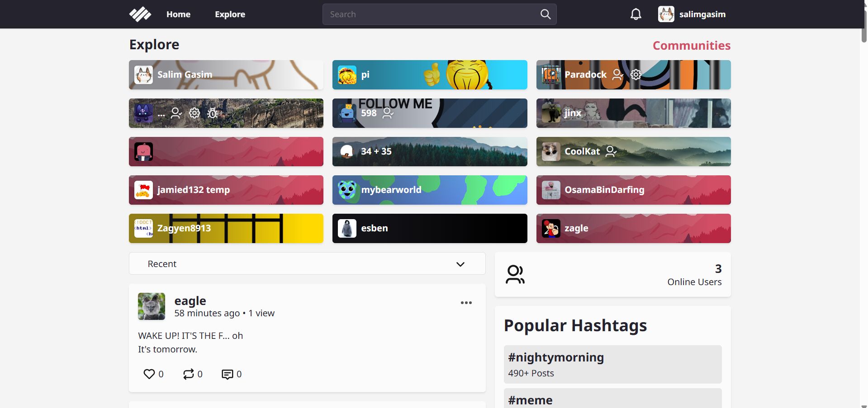Open the pi profile card
Viewport: 868px width, 408px height.
click(430, 75)
